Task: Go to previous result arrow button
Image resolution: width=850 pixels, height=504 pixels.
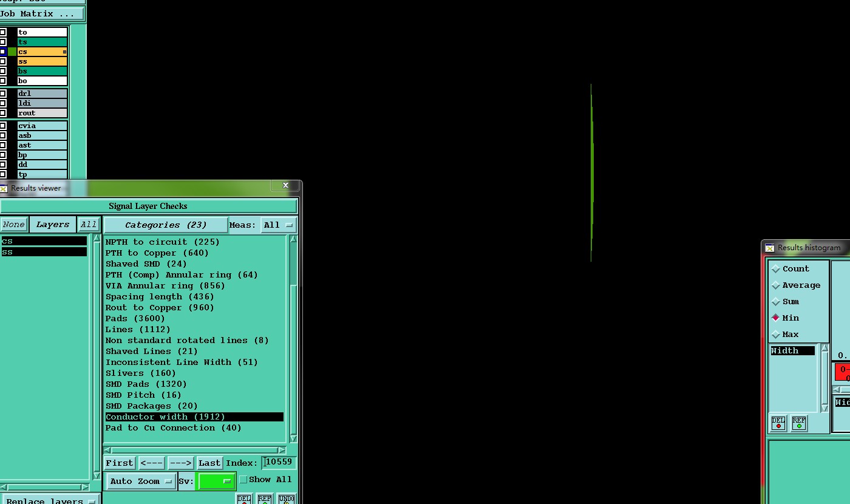Action: click(x=152, y=463)
